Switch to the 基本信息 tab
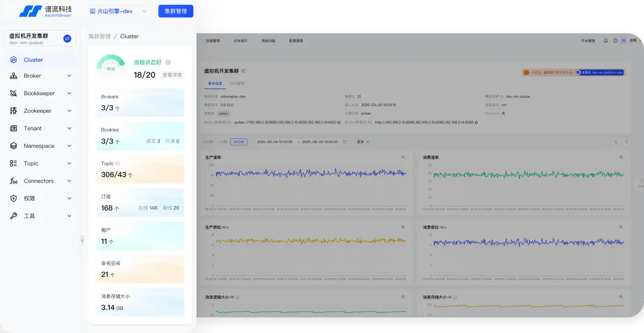This screenshot has height=333, width=644. tap(215, 83)
